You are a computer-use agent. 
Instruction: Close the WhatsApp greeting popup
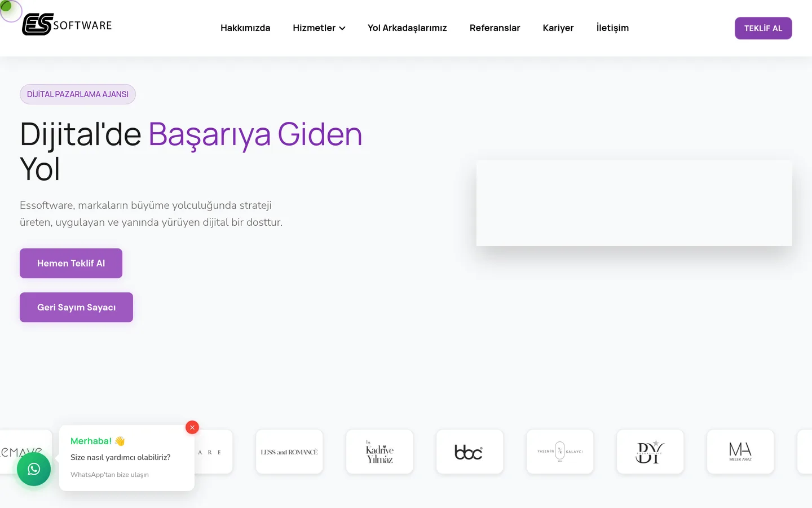192,427
